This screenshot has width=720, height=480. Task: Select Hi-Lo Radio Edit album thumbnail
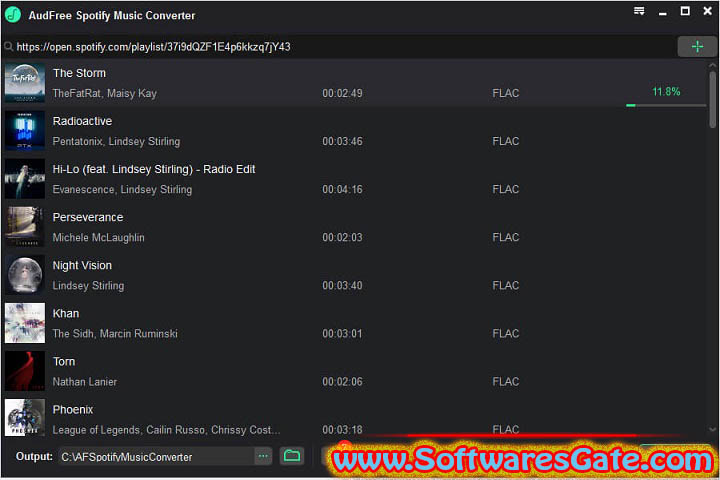coord(25,179)
